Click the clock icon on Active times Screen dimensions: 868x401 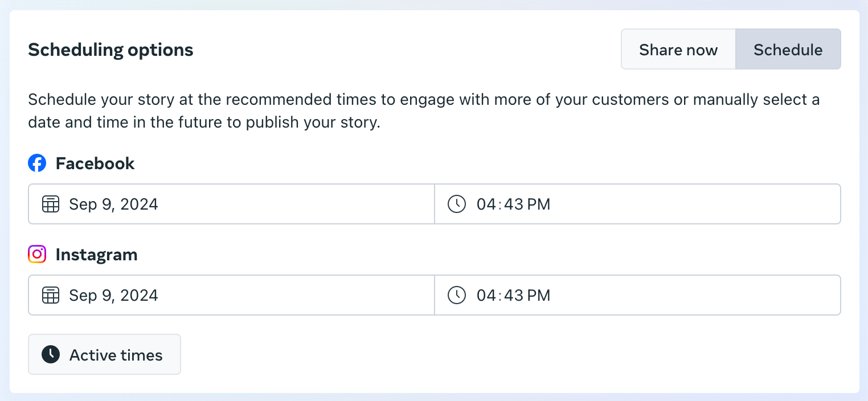click(x=51, y=354)
